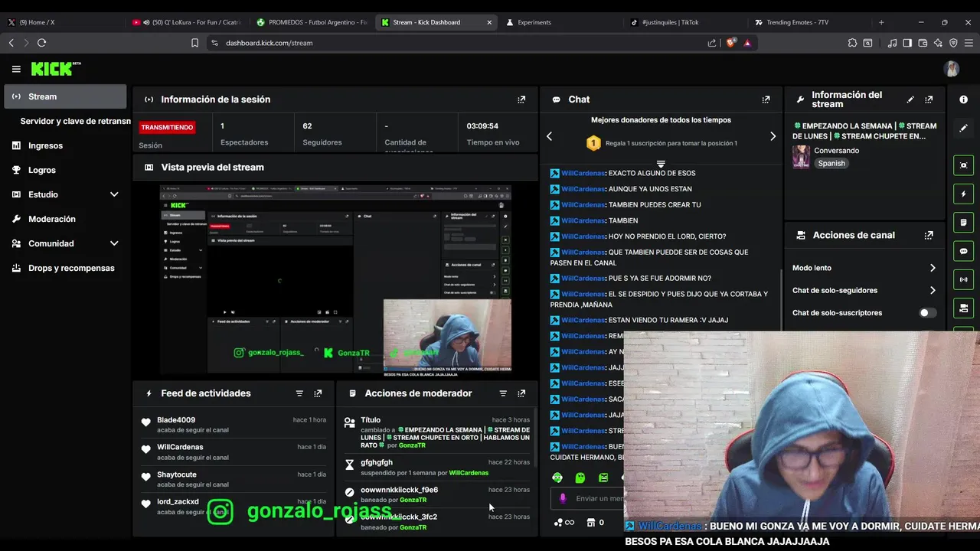Click the Spanish language tag
The image size is (980, 551).
coord(831,163)
